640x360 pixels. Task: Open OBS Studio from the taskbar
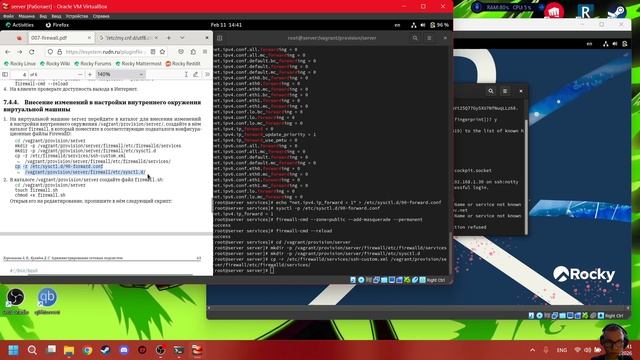(x=160, y=350)
